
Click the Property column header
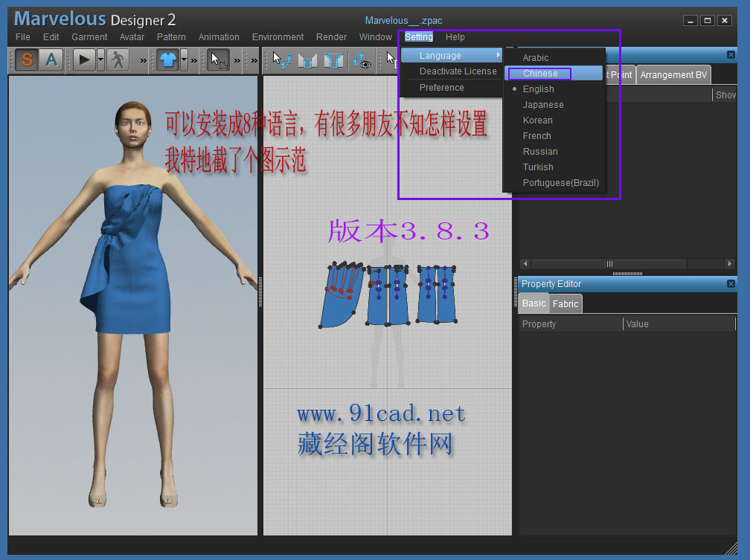[571, 324]
